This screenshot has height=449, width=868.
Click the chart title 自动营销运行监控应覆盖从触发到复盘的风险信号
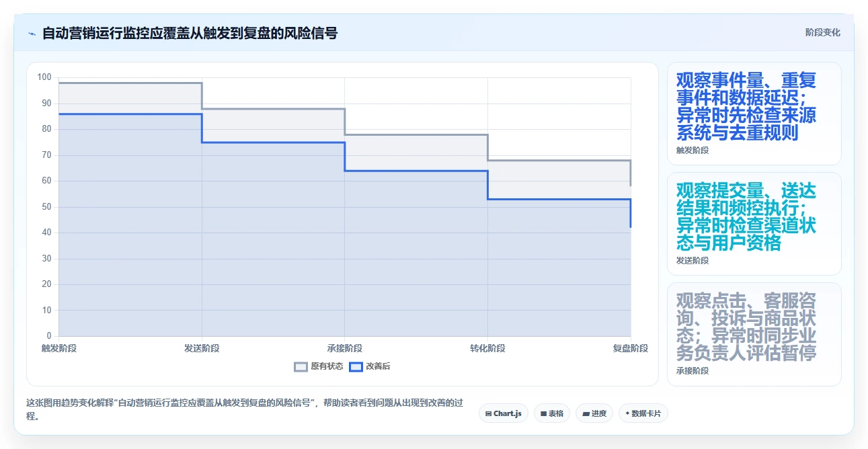(190, 33)
